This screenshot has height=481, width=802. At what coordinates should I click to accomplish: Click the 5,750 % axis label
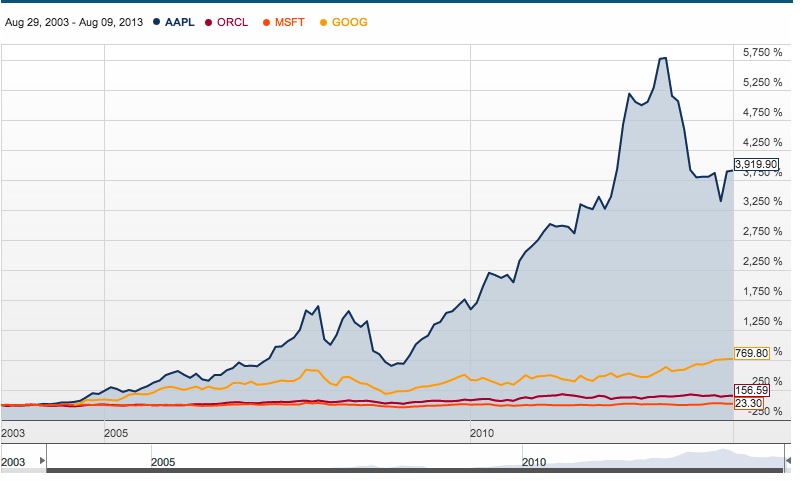pyautogui.click(x=763, y=52)
